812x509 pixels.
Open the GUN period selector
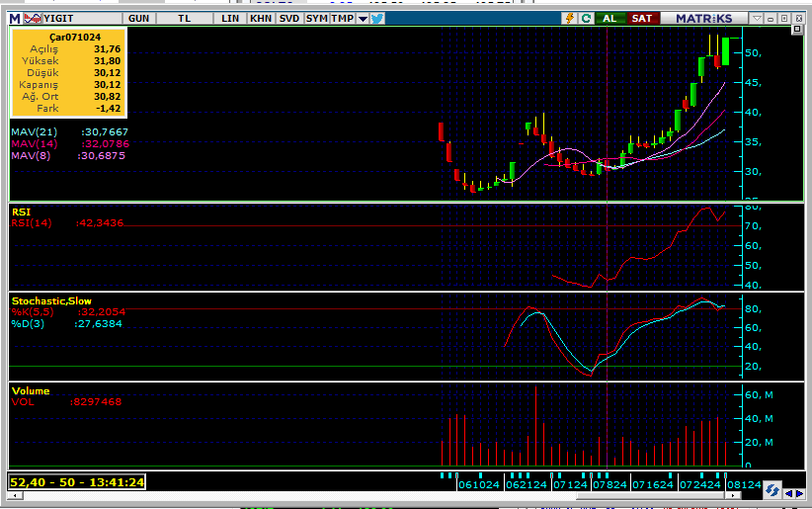tap(139, 18)
